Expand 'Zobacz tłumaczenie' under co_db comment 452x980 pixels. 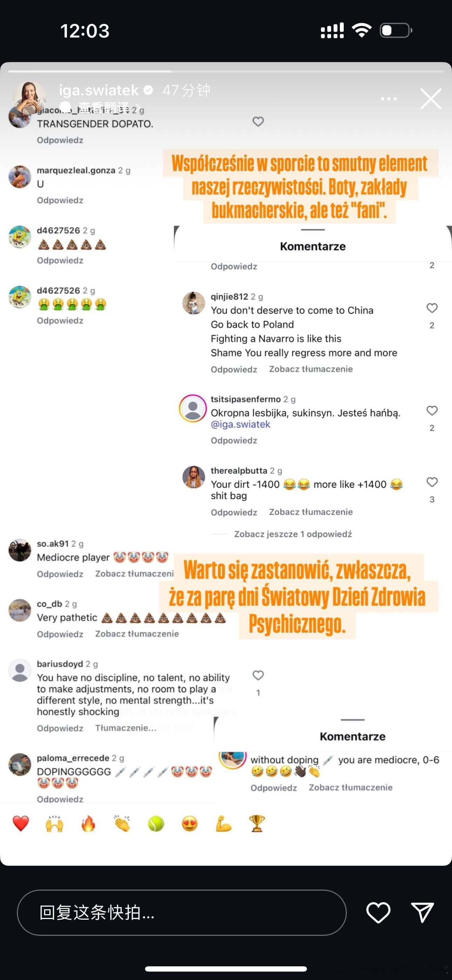[137, 634]
